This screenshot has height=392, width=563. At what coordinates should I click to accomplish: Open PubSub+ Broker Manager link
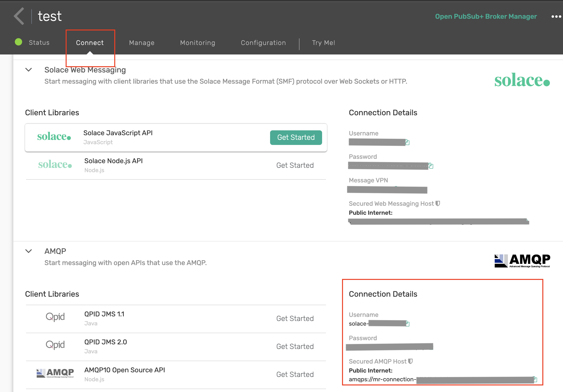coord(486,16)
